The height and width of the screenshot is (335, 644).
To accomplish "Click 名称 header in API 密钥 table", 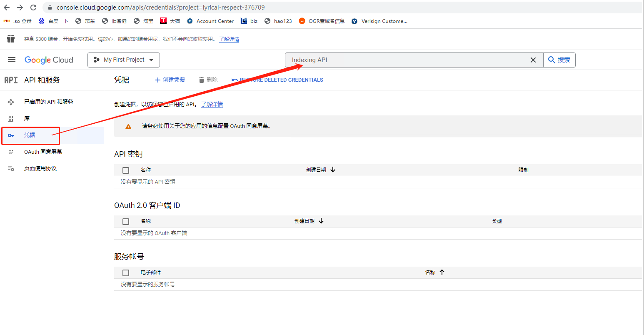I will point(146,170).
